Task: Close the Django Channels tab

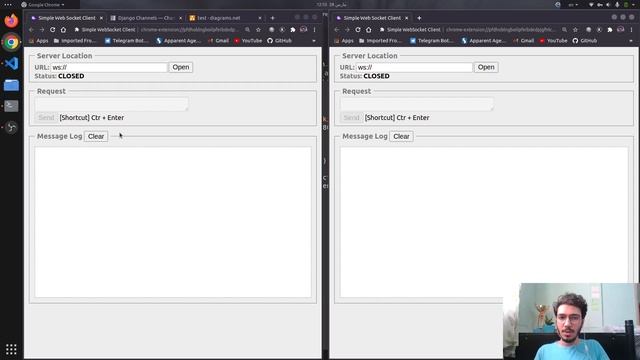Action: tap(180, 18)
